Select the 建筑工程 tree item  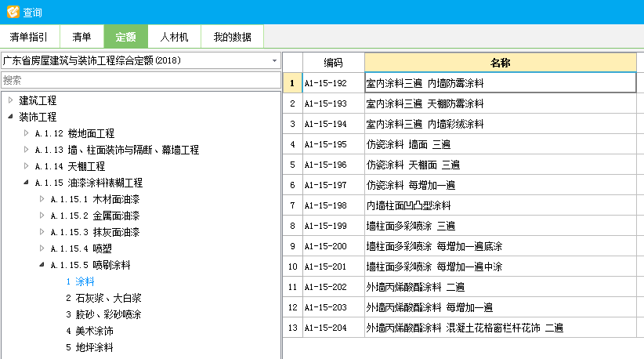(x=38, y=100)
